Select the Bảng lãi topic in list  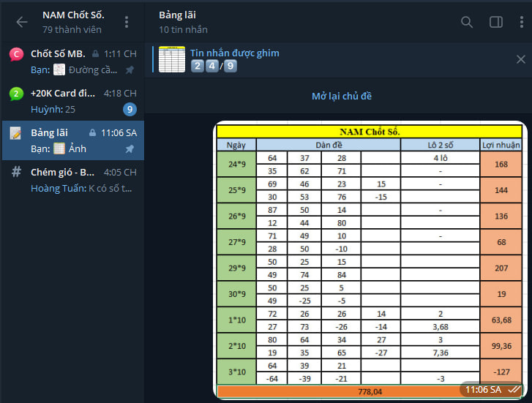pos(73,140)
